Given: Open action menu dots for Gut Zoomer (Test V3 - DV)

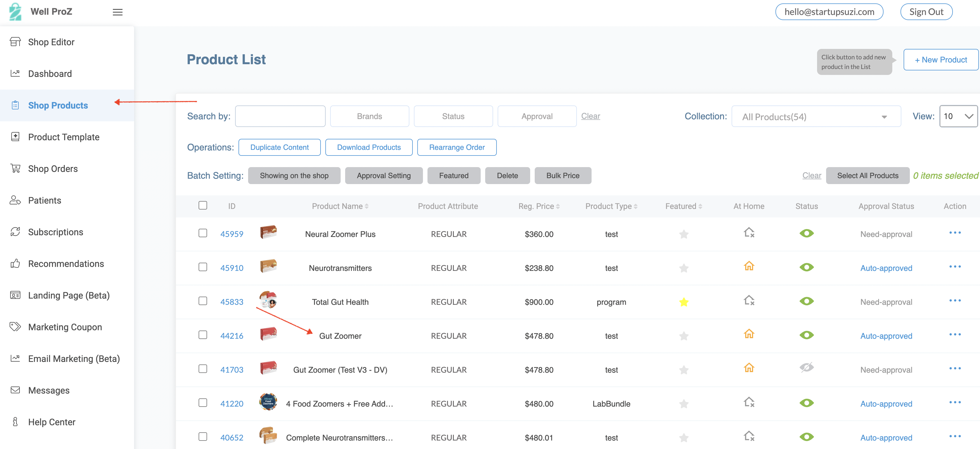Looking at the screenshot, I should click(955, 368).
